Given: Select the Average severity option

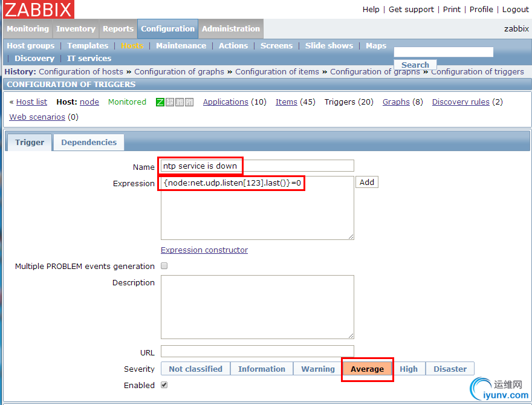Looking at the screenshot, I should 367,369.
